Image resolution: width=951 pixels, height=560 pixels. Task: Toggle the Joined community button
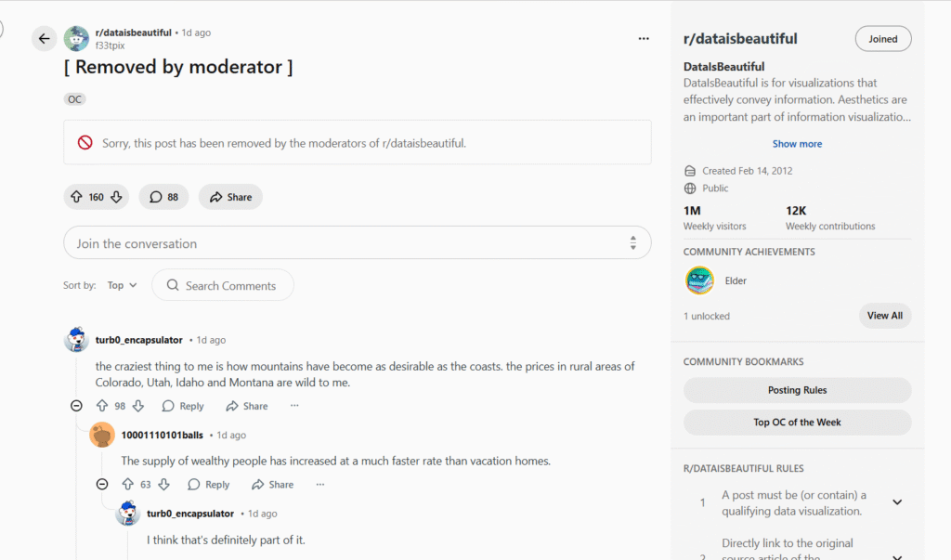[x=882, y=39]
